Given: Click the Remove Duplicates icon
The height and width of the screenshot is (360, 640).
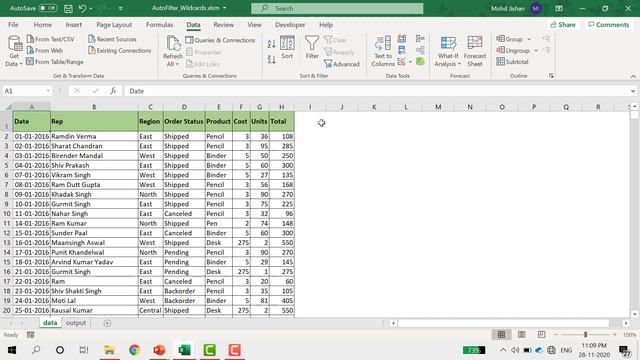Looking at the screenshot, I should (x=402, y=50).
